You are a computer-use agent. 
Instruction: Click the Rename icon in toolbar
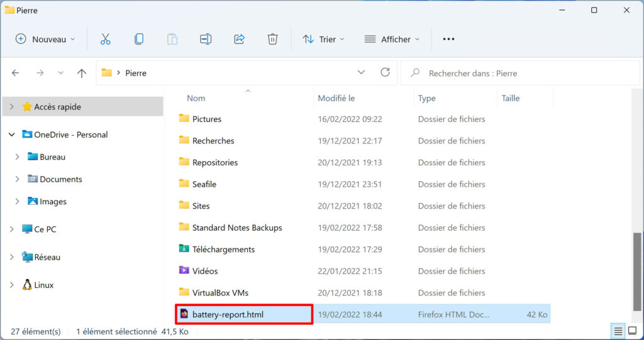click(x=206, y=39)
